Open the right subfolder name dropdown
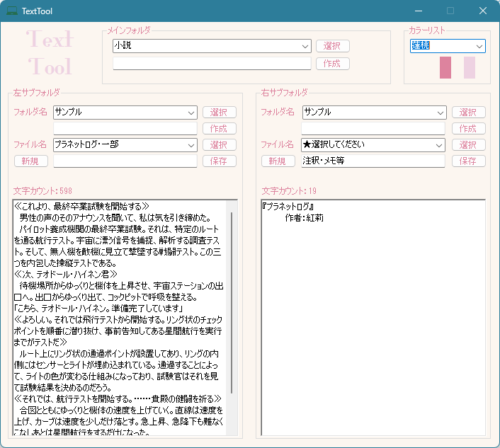 pos(374,113)
